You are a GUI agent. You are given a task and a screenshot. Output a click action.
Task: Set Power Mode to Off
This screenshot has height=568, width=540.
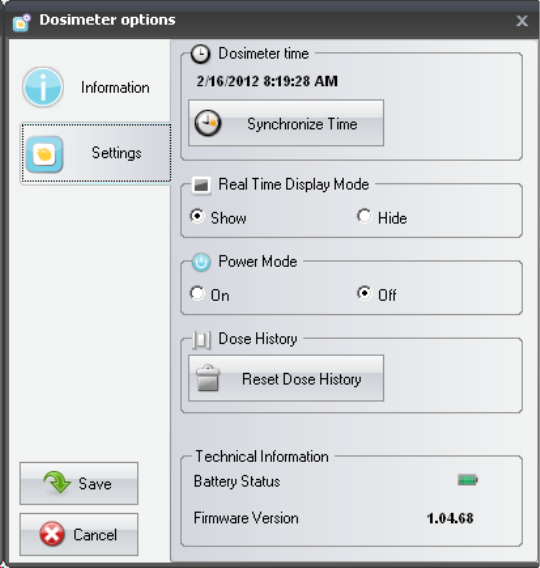[x=364, y=293]
